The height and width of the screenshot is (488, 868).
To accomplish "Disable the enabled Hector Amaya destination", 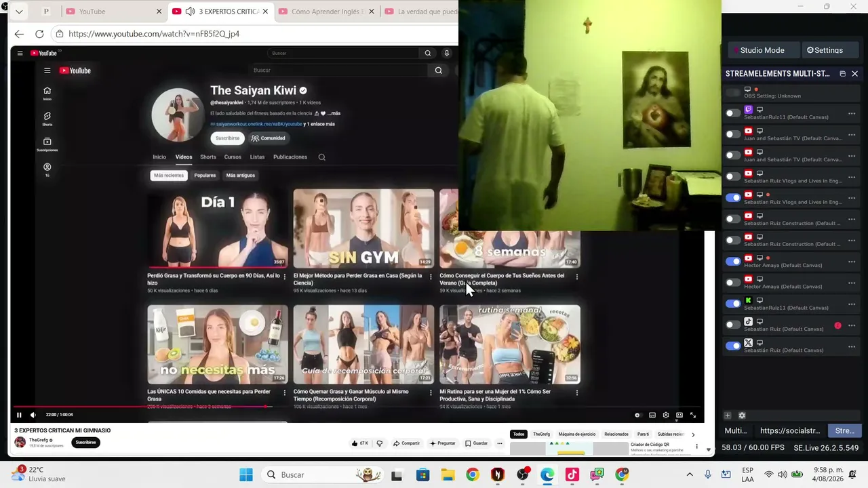I will pyautogui.click(x=733, y=262).
